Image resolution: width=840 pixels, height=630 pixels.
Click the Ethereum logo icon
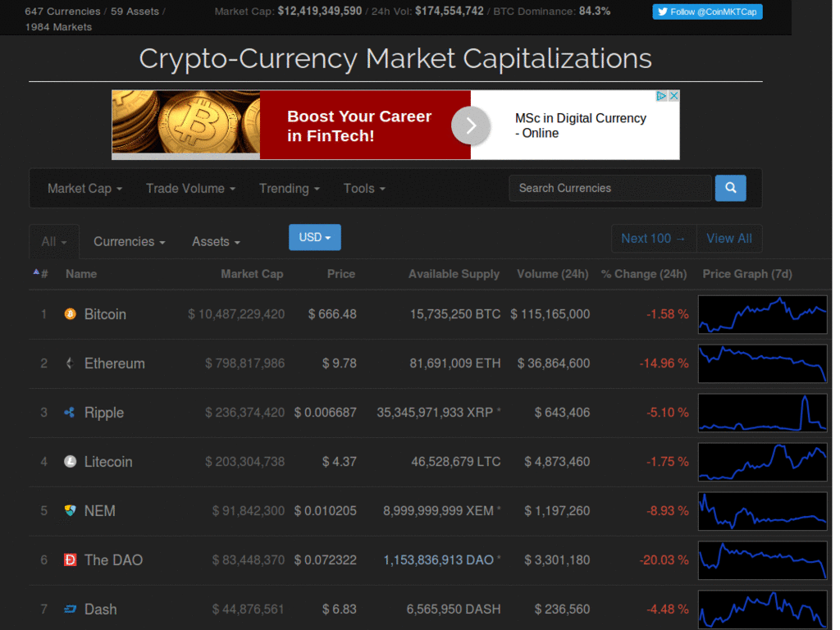click(70, 363)
